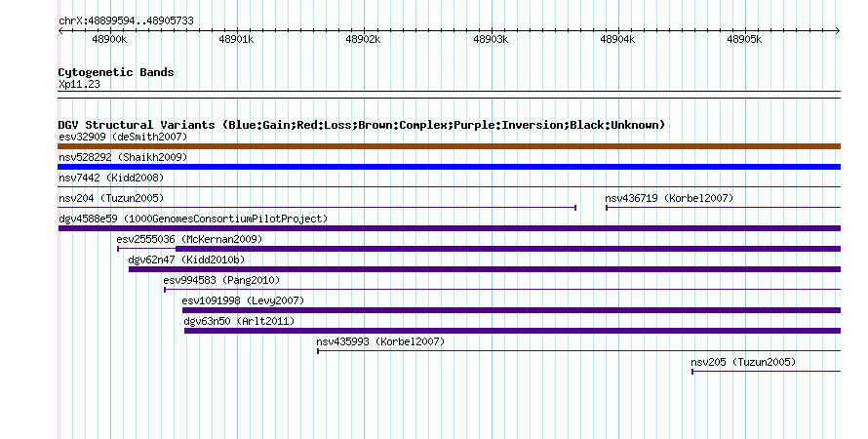The image size is (868, 439).
Task: Click dgv4588e59 1000GenomesConsortiumPilotProject label
Action: 193,219
